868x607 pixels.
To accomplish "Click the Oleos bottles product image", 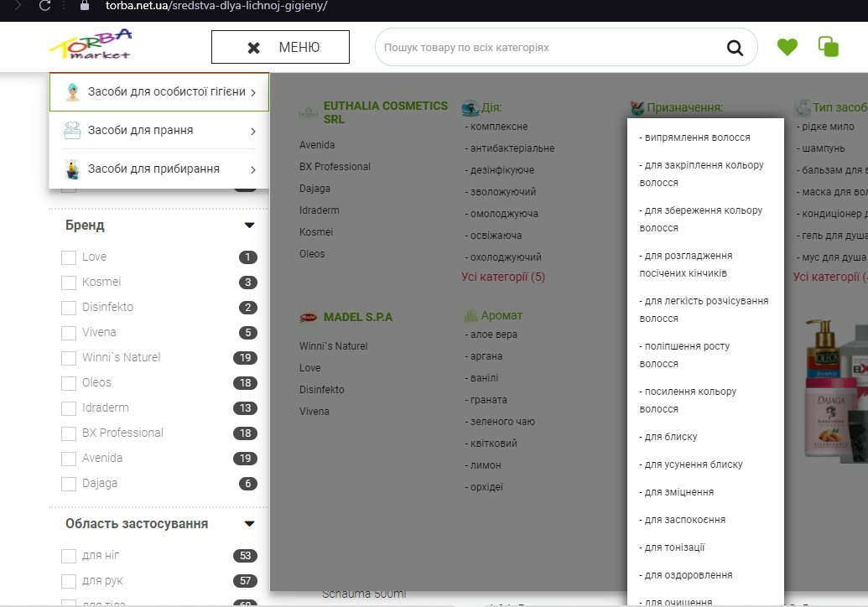I will tap(837, 390).
